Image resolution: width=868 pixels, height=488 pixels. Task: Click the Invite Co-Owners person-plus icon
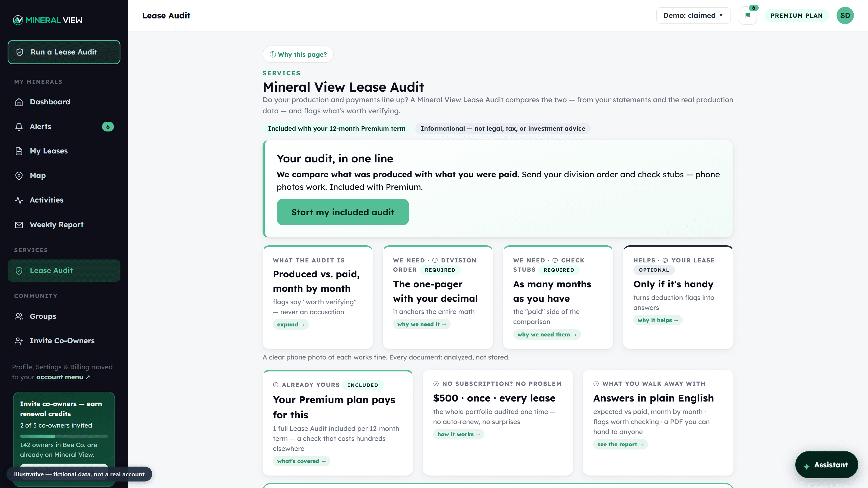click(19, 341)
